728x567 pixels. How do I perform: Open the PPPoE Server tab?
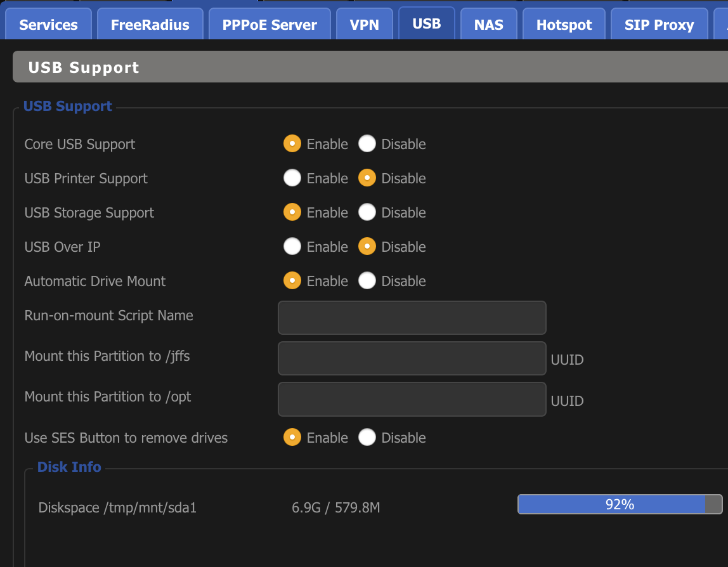pyautogui.click(x=270, y=25)
